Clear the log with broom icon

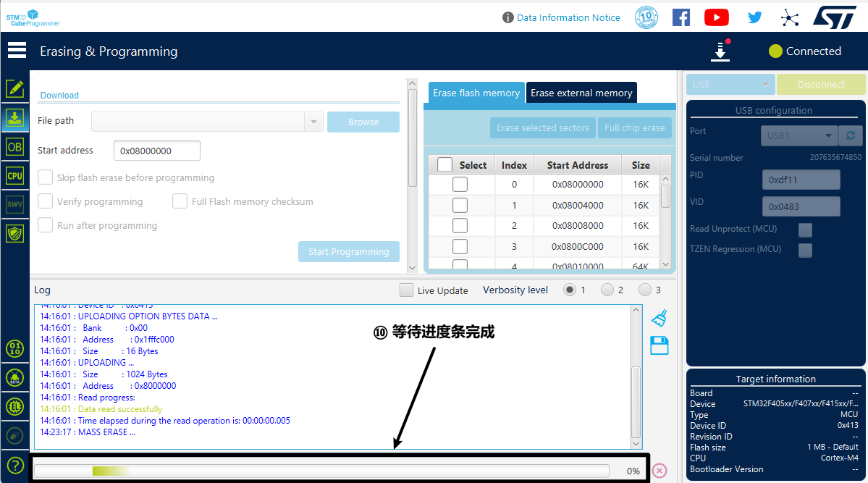tap(659, 318)
